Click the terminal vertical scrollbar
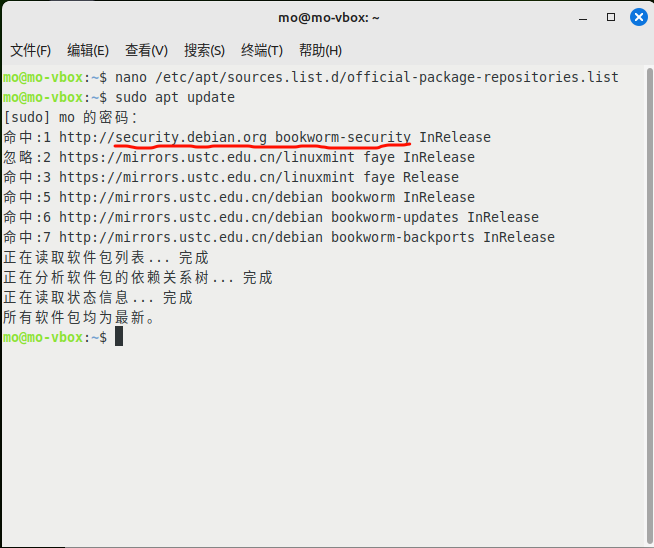 tap(650, 304)
